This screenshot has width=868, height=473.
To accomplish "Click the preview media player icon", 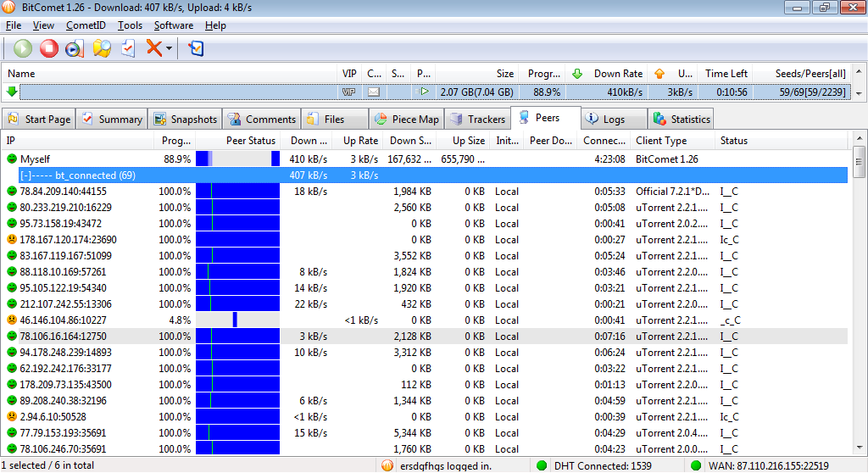I will click(x=74, y=48).
